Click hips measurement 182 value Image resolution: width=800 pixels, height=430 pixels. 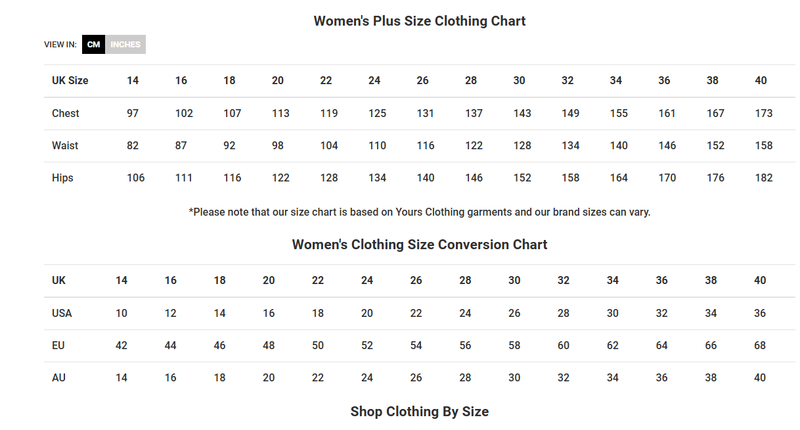tap(764, 178)
